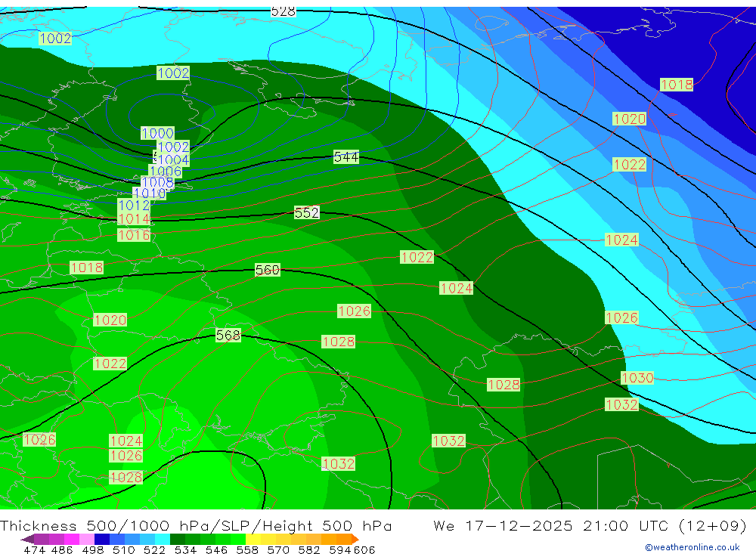The image size is (756, 554).
Task: Click the purple left arrow of the legend
Action: pyautogui.click(x=27, y=539)
